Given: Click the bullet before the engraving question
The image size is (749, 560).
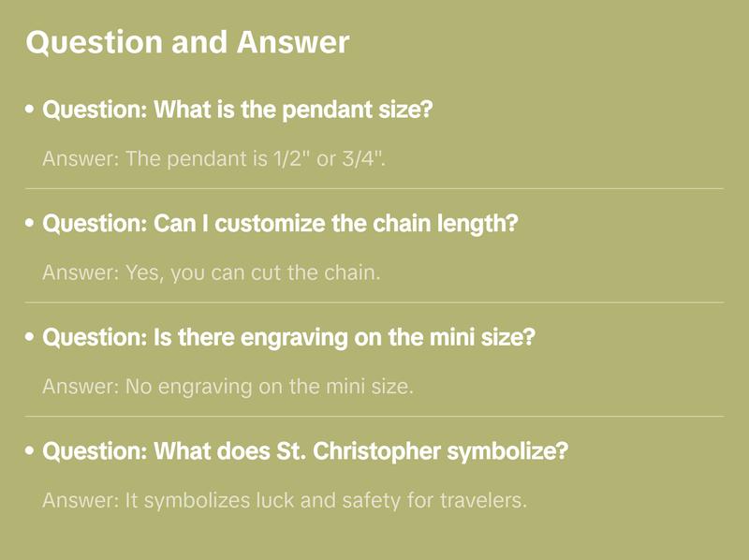Looking at the screenshot, I should [30, 338].
